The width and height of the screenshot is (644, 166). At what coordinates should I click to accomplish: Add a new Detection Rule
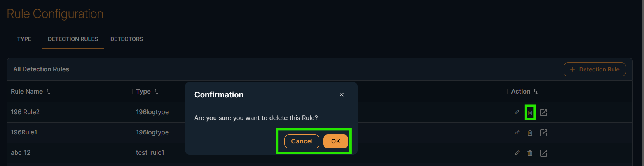tap(595, 69)
